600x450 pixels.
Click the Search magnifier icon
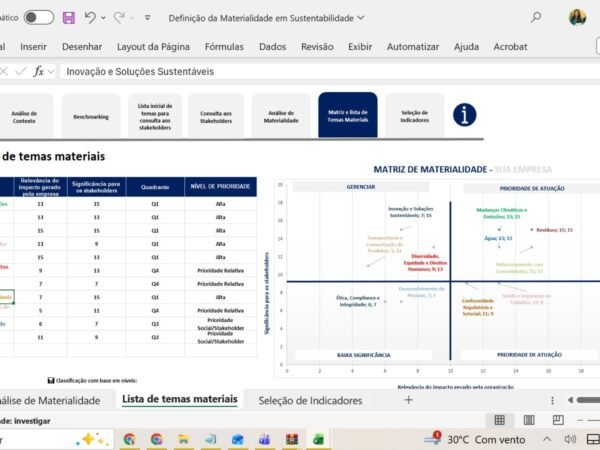pos(536,17)
